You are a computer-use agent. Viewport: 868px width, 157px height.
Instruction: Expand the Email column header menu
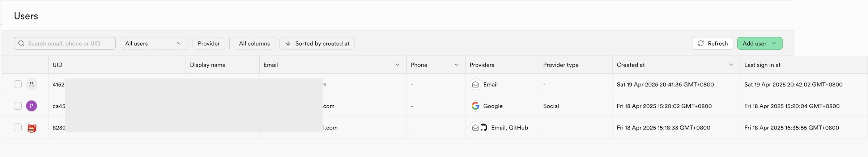(397, 65)
